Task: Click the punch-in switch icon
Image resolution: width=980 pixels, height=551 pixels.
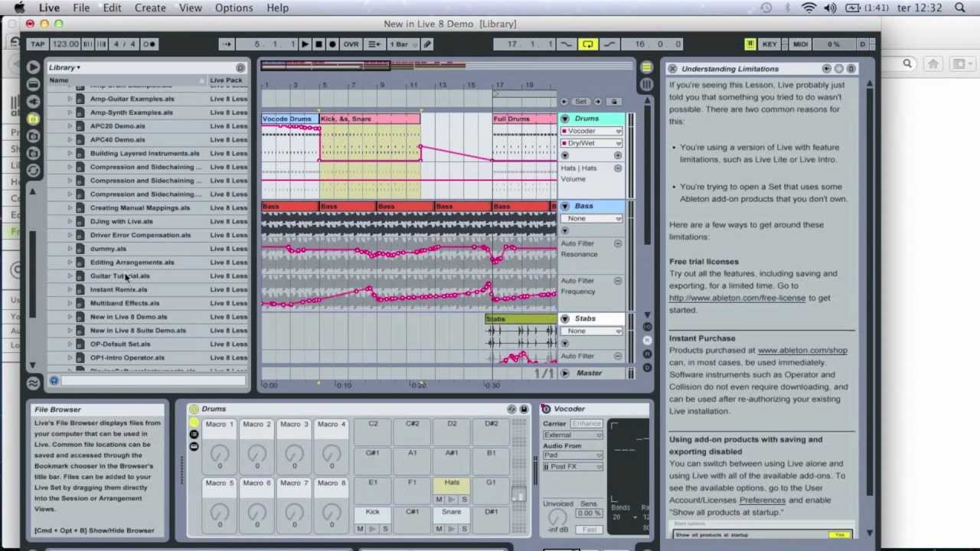Action: pos(567,44)
